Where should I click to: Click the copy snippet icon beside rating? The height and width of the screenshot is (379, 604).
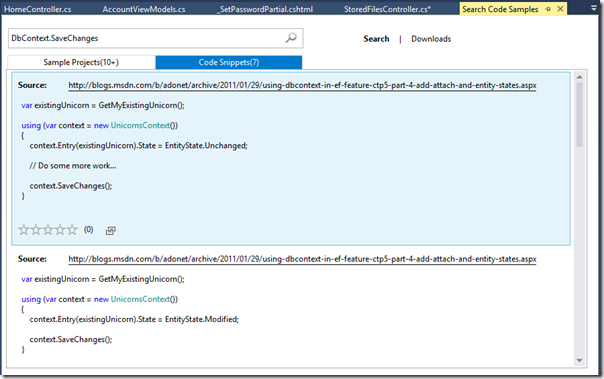[x=111, y=230]
